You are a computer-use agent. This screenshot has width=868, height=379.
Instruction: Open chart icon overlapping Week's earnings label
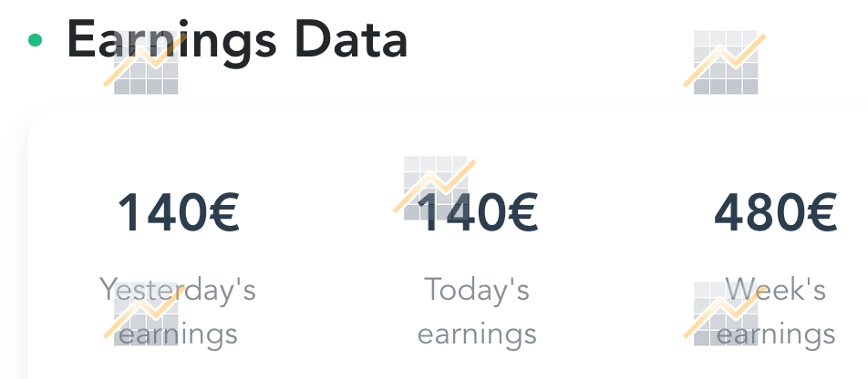pyautogui.click(x=725, y=313)
